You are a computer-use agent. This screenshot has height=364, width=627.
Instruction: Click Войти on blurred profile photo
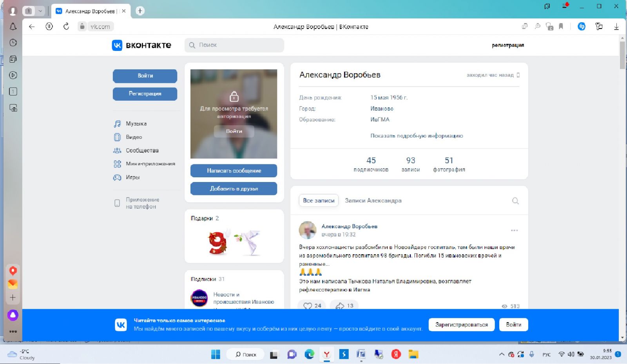[x=234, y=131]
